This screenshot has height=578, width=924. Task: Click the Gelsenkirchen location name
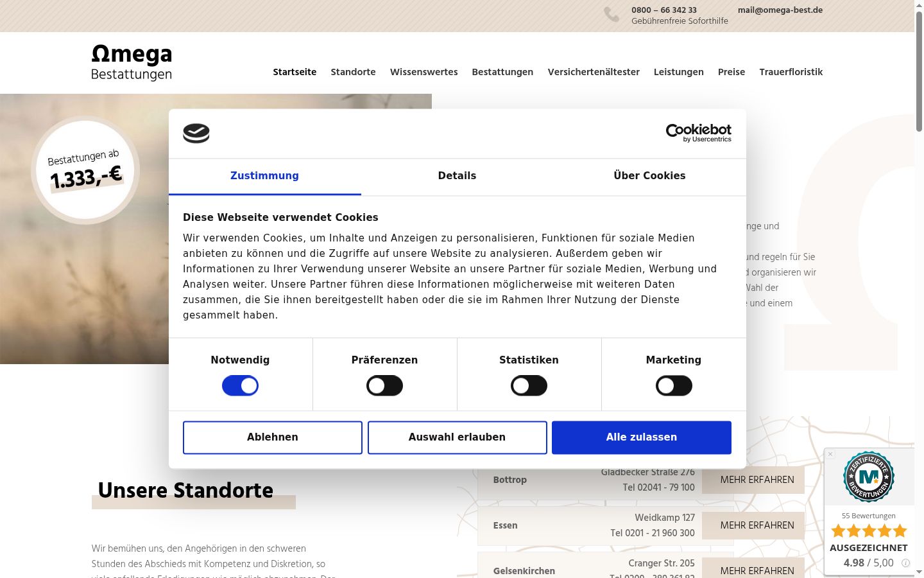click(x=524, y=571)
